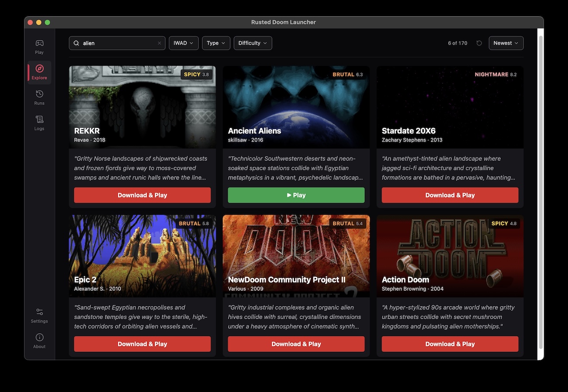568x392 pixels.
Task: Focus the search field containing 'alien'
Action: pos(117,43)
